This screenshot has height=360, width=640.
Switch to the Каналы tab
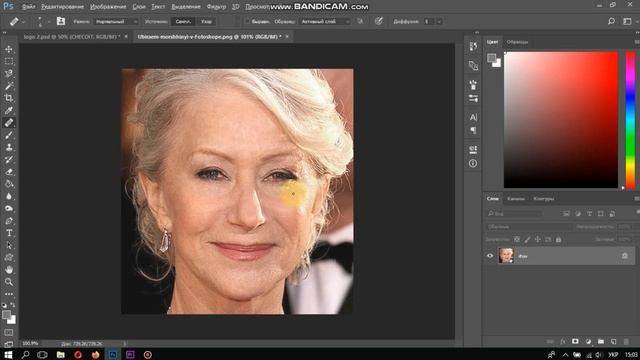516,199
